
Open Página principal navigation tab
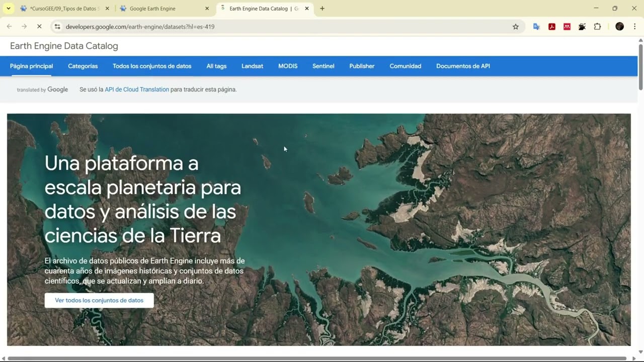(x=31, y=66)
